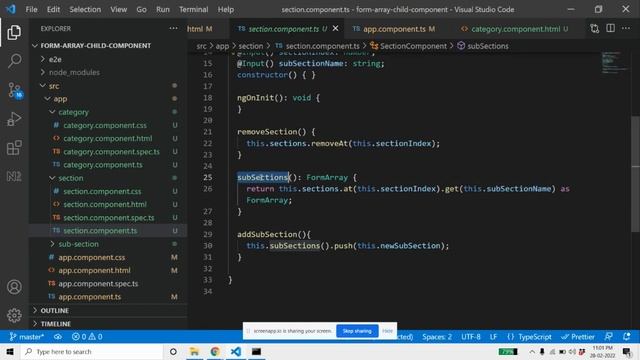Image resolution: width=640 pixels, height=360 pixels.
Task: Open the Terminal menu
Action: tap(193, 9)
